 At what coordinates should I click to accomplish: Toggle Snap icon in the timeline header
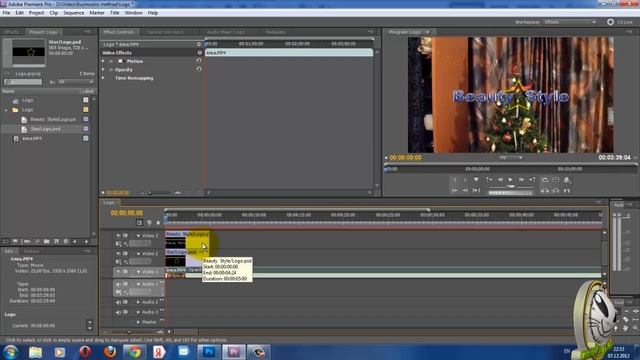coord(139,222)
